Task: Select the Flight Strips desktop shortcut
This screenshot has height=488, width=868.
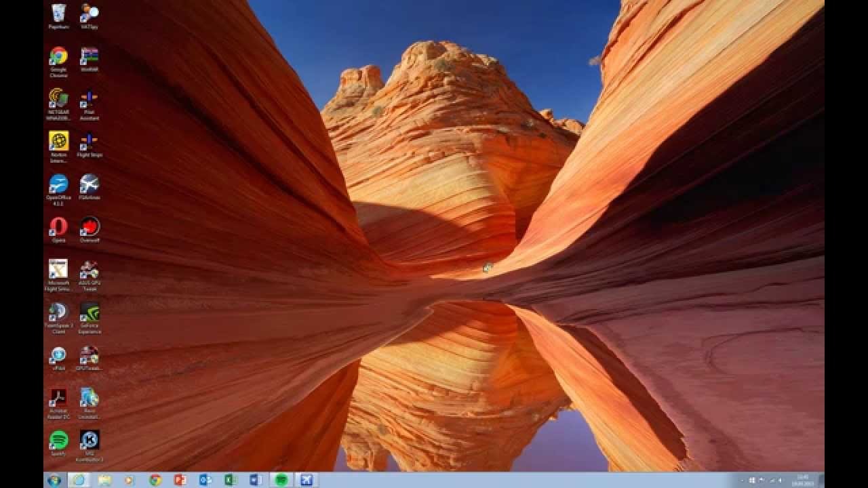Action: [x=89, y=144]
